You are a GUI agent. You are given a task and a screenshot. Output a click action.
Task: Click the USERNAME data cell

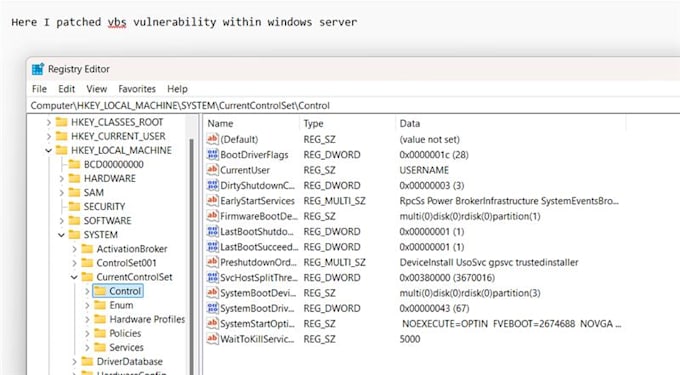pos(424,170)
